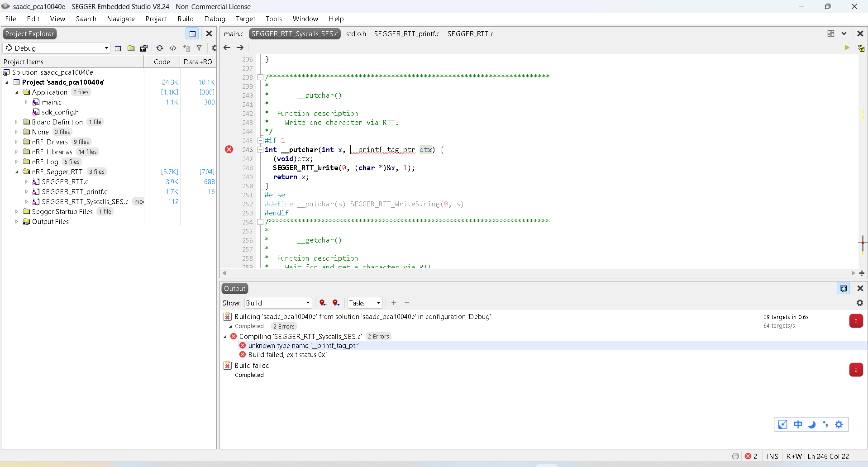Click the unknown type name '__printf_tag_ptr' error

point(303,346)
